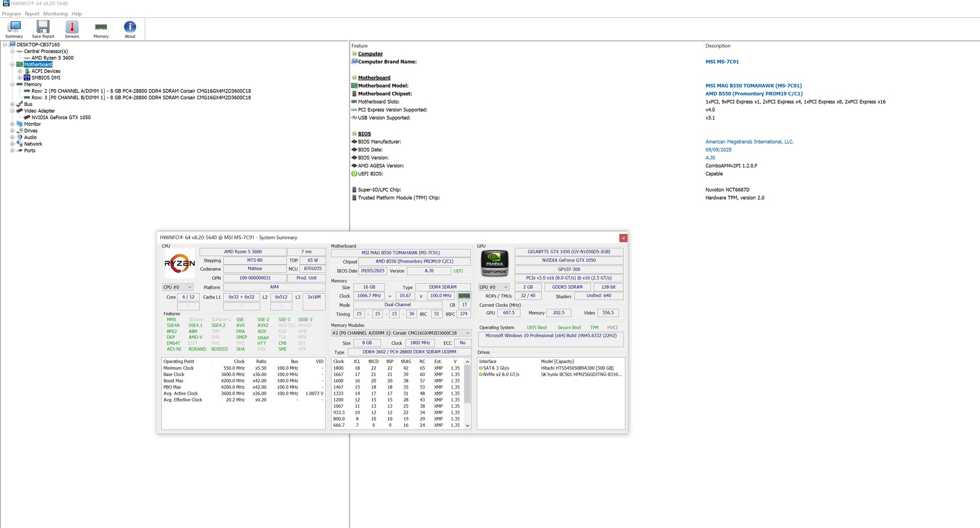Click the Super-IO/LPC Chip icon

pos(354,190)
